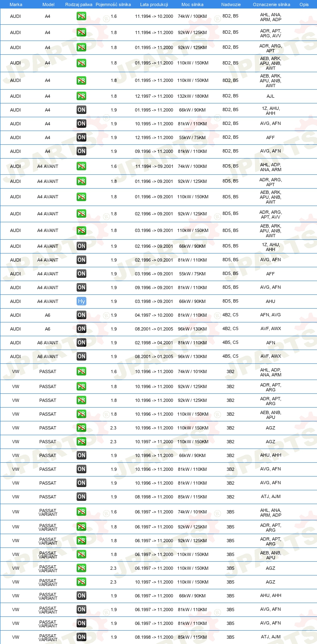Click the ON icon in the PASSAT VARIANT 66kW / 90KM row

(81, 596)
